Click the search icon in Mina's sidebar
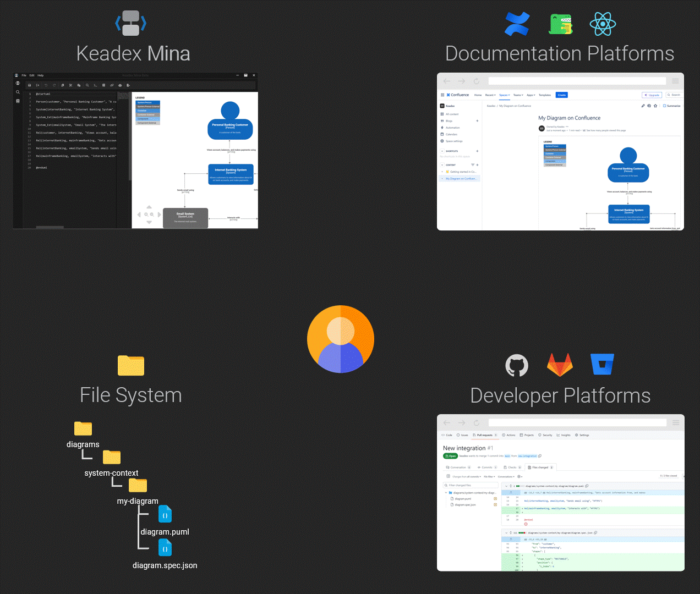This screenshot has width=700, height=594. pyautogui.click(x=18, y=92)
